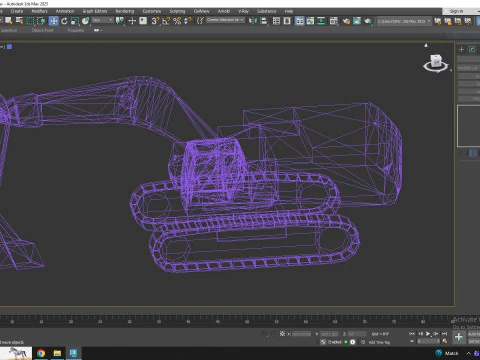Toggle keyboard shortcut override

[143, 21]
